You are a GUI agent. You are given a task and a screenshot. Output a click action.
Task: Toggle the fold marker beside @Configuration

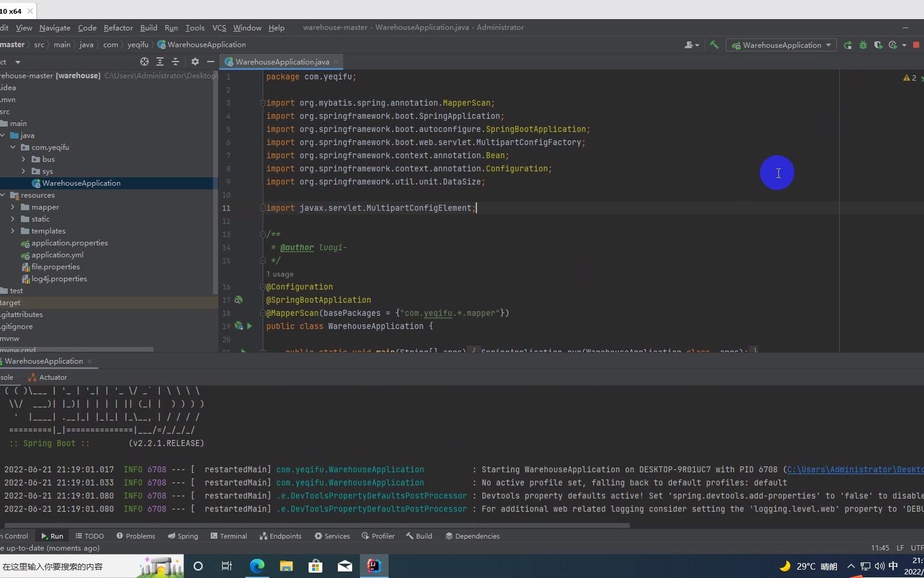tap(263, 287)
